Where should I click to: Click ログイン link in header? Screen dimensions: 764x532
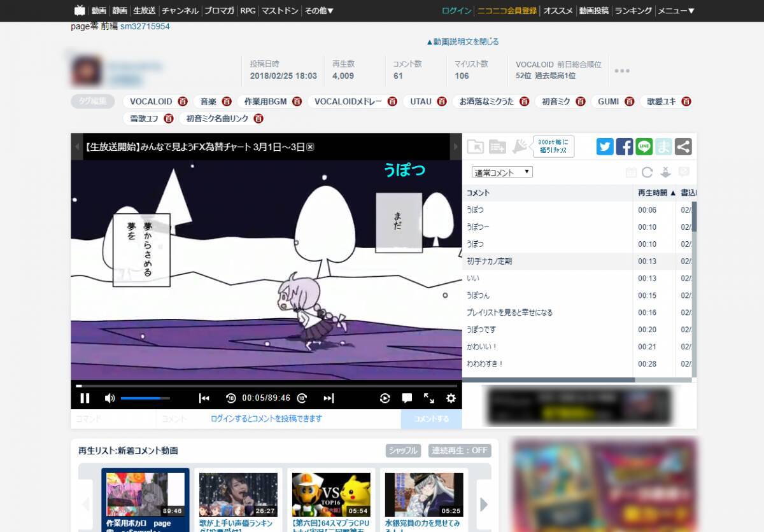pos(456,11)
